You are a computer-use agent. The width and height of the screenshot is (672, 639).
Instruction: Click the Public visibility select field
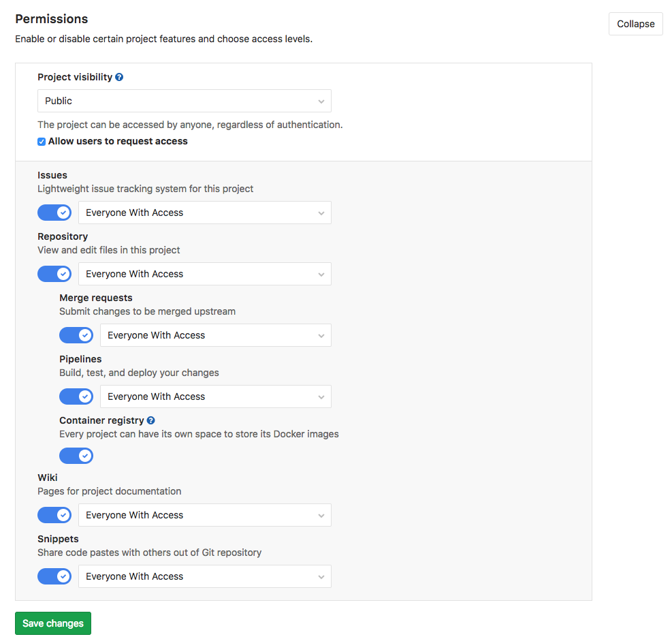pos(184,100)
